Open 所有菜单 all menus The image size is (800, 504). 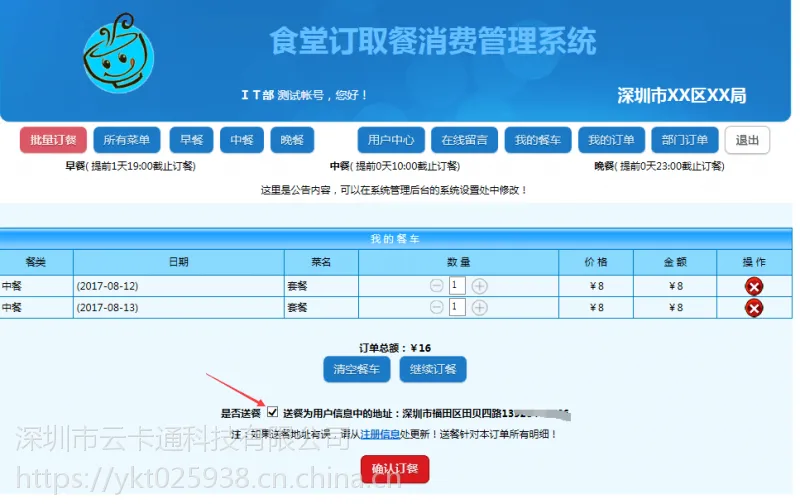click(x=127, y=140)
